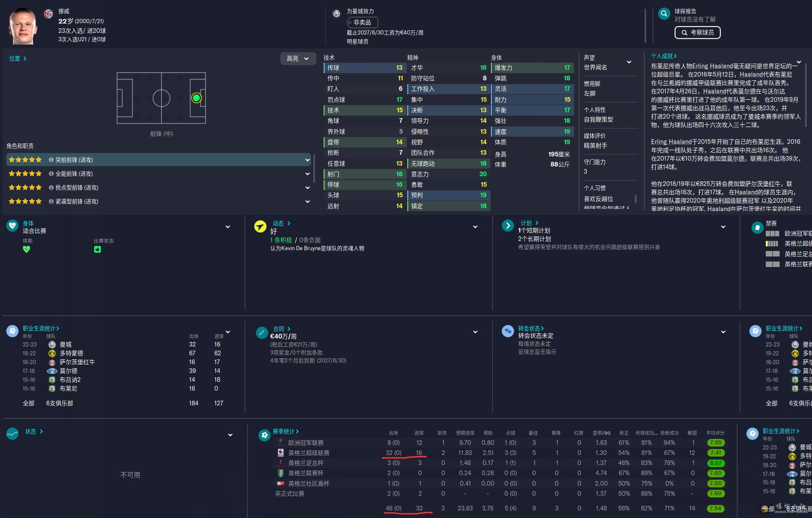812x518 pixels.
Task: Open the 赛季统计 season stats link
Action: tap(285, 431)
